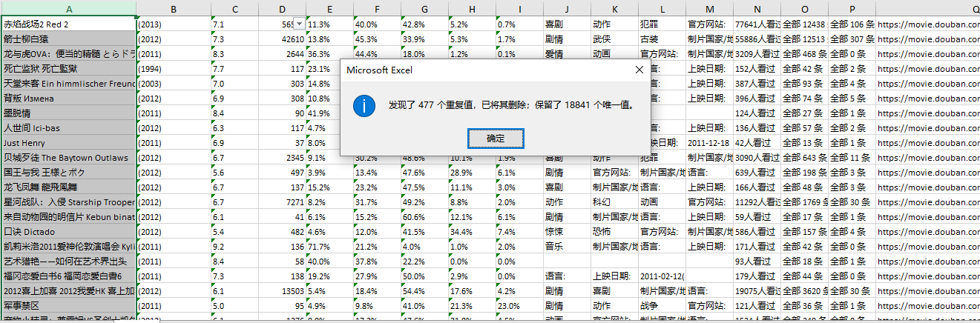Click the Microsoft Excel dialog title bar
Screen dimensions: 980x323
point(482,70)
